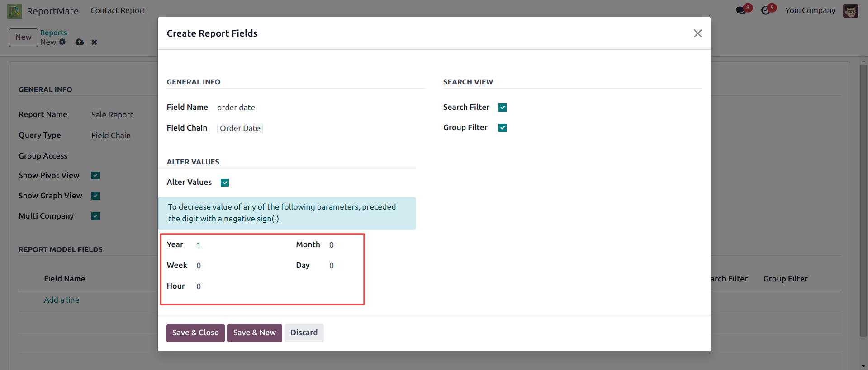
Task: Open the YourCompany company switcher
Action: coord(810,10)
